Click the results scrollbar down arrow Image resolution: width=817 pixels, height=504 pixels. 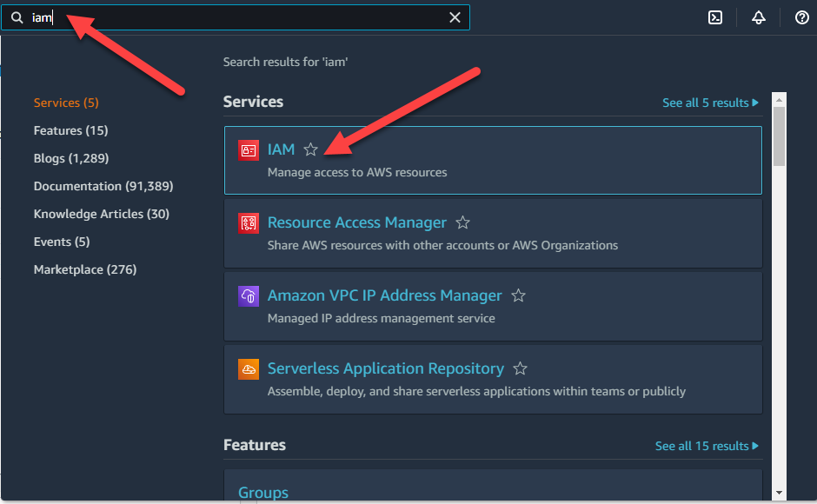tap(779, 493)
